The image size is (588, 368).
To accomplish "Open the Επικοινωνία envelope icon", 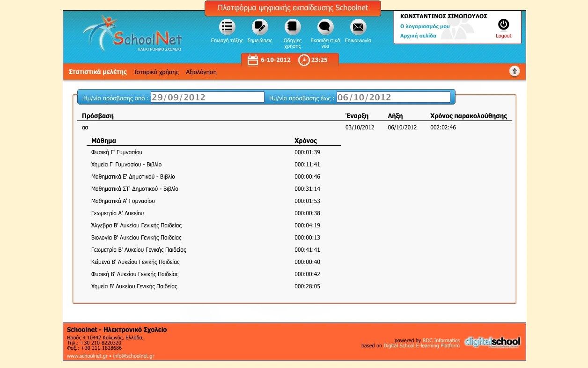I will point(358,27).
